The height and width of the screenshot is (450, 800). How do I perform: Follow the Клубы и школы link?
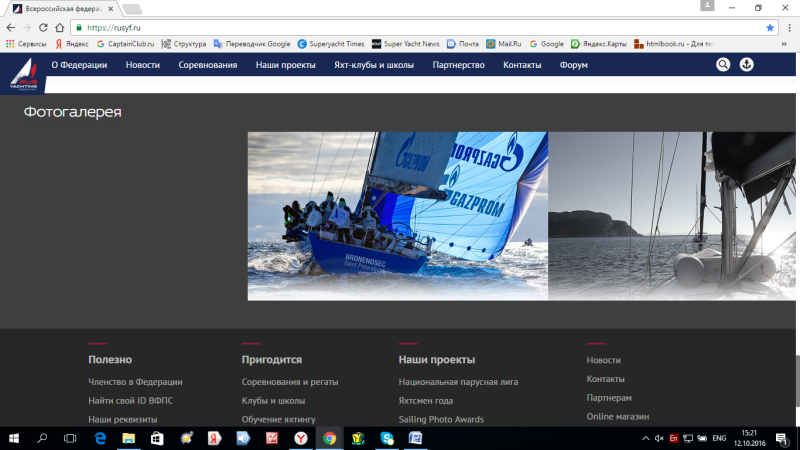[x=273, y=401]
